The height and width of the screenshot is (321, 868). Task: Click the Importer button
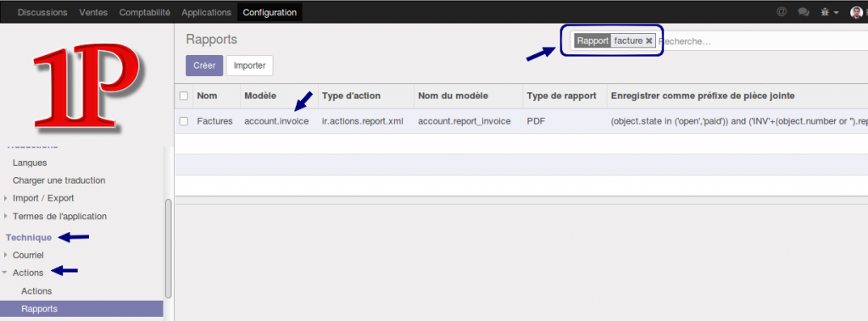coord(250,65)
